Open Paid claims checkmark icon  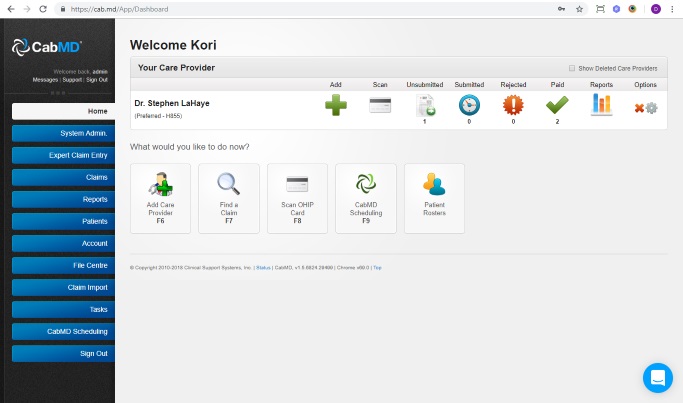coord(557,105)
